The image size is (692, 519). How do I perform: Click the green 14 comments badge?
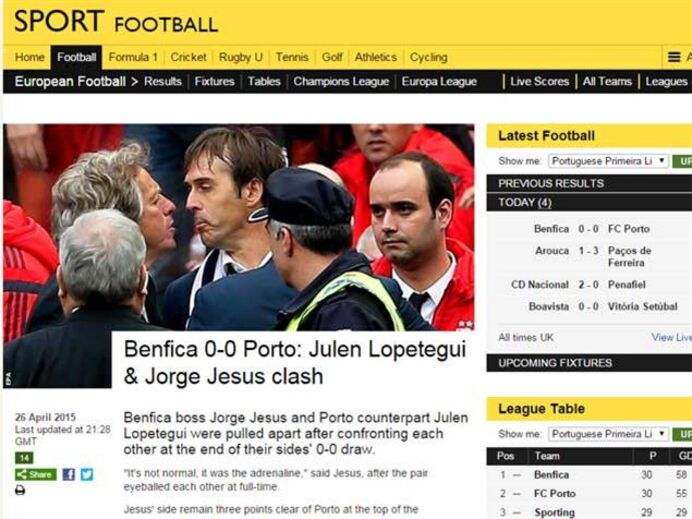[24, 458]
